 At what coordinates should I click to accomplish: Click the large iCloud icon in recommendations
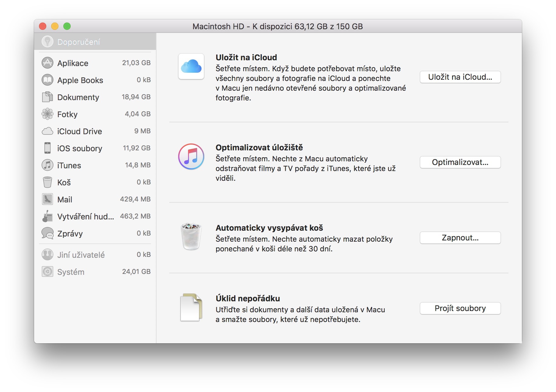coord(191,66)
